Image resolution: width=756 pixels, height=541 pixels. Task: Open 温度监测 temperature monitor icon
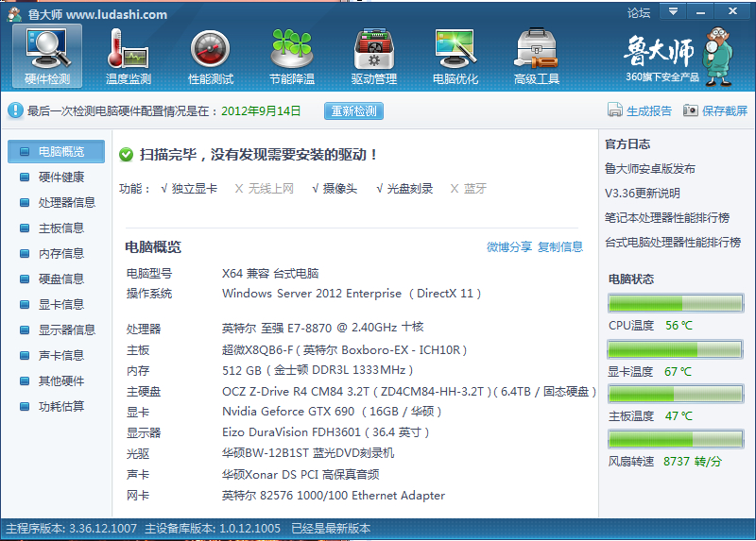[129, 56]
